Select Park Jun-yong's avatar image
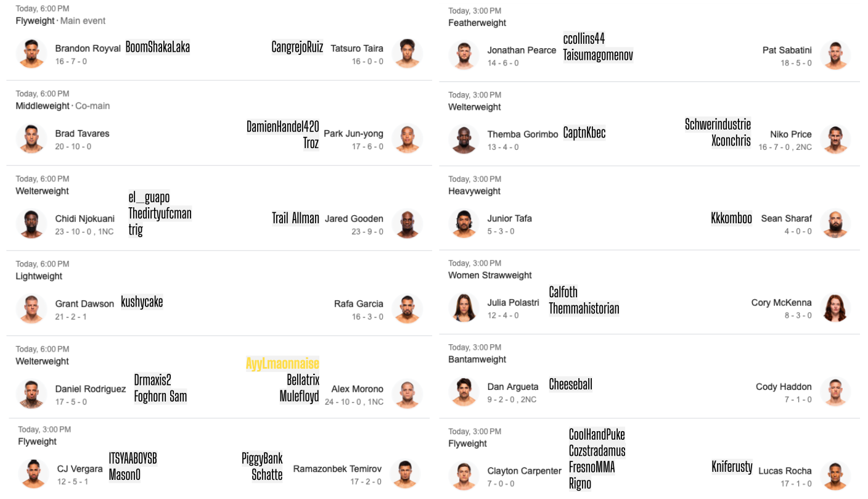 (407, 139)
